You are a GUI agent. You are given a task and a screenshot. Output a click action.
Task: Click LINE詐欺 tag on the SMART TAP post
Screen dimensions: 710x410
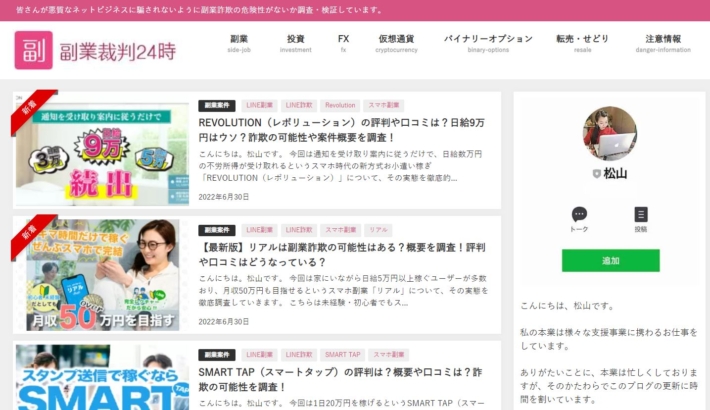299,355
